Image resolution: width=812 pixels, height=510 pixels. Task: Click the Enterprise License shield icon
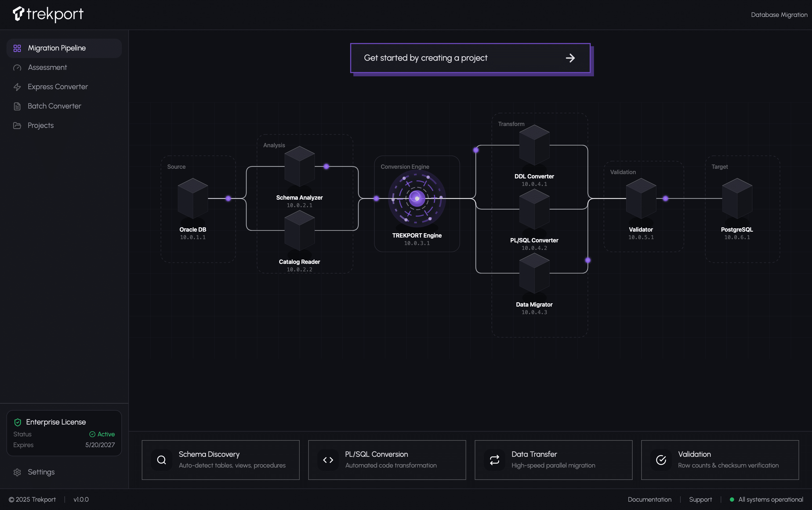click(17, 422)
